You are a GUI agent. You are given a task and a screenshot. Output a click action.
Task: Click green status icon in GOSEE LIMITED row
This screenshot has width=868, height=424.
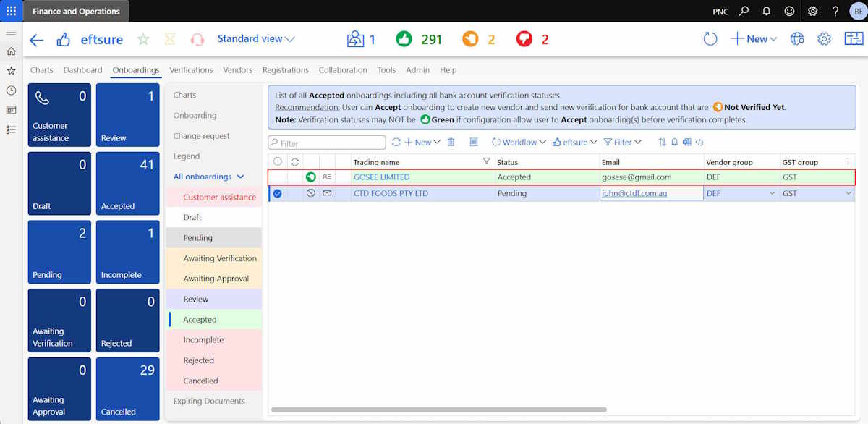point(311,177)
